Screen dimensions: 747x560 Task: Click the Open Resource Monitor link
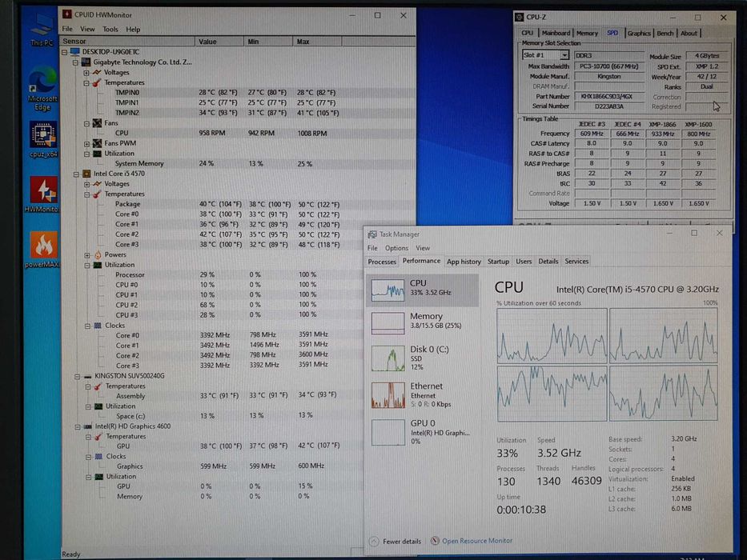tap(477, 541)
